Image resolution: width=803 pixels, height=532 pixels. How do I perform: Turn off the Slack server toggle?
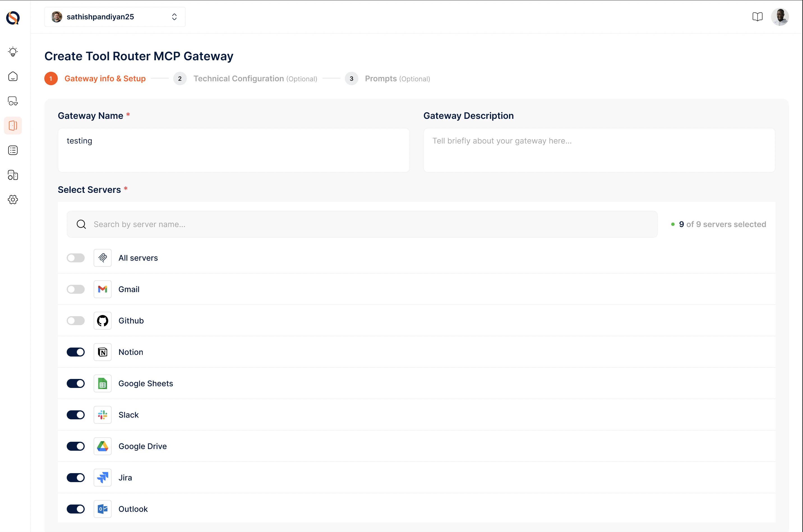click(x=76, y=415)
